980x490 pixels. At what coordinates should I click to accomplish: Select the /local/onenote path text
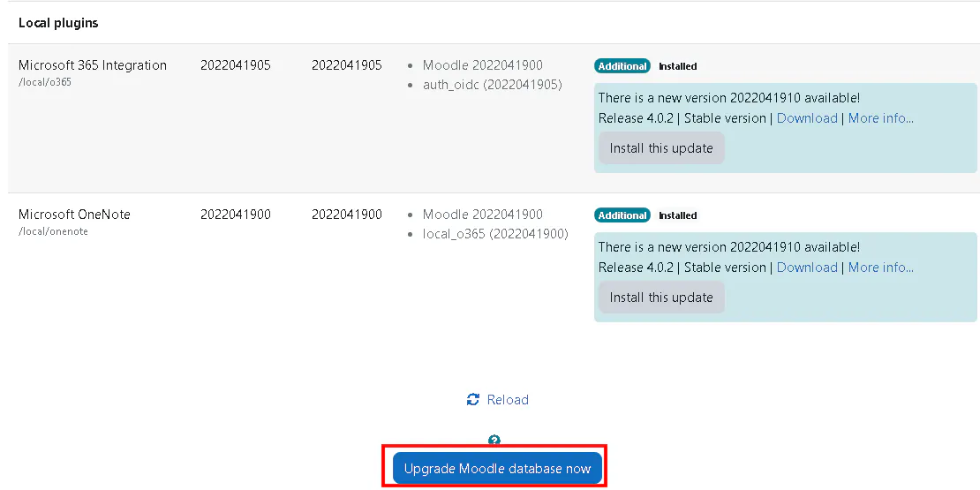[x=53, y=231]
